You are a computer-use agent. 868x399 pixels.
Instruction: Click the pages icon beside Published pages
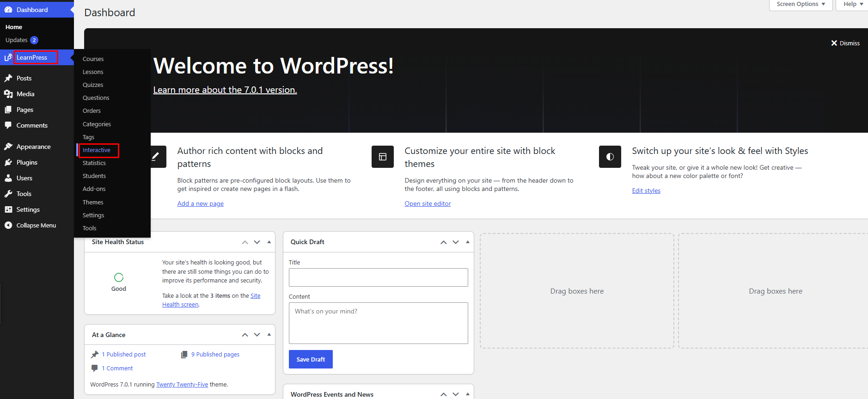click(x=184, y=355)
